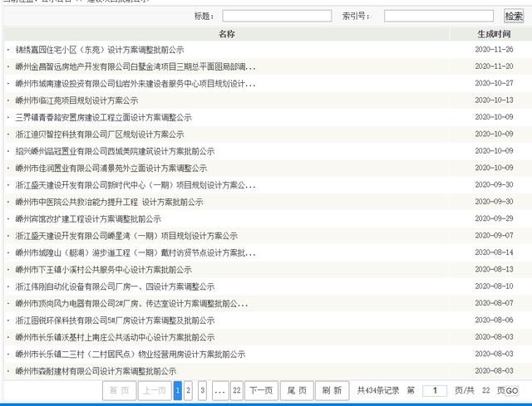Open 嵊州宾馆改扩建工程设计方案调整批前公示
Image resolution: width=532 pixels, height=406 pixels.
88,219
